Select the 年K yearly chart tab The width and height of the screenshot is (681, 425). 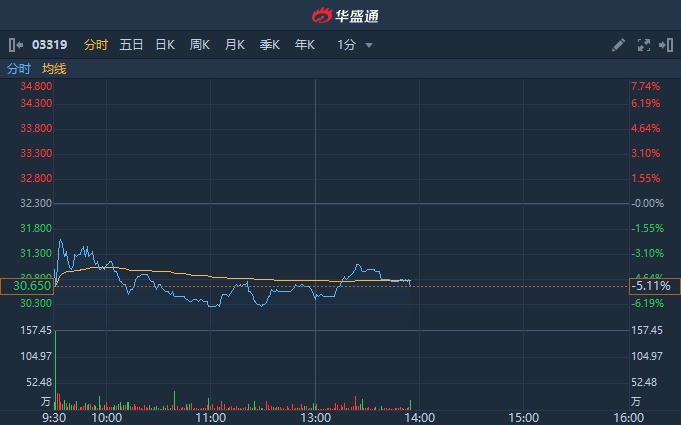point(305,45)
